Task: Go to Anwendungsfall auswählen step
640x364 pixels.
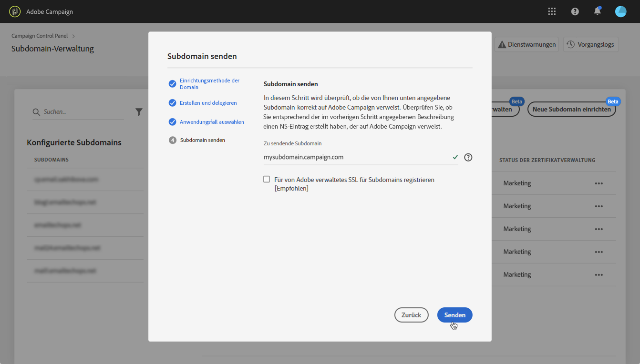Action: coord(212,122)
